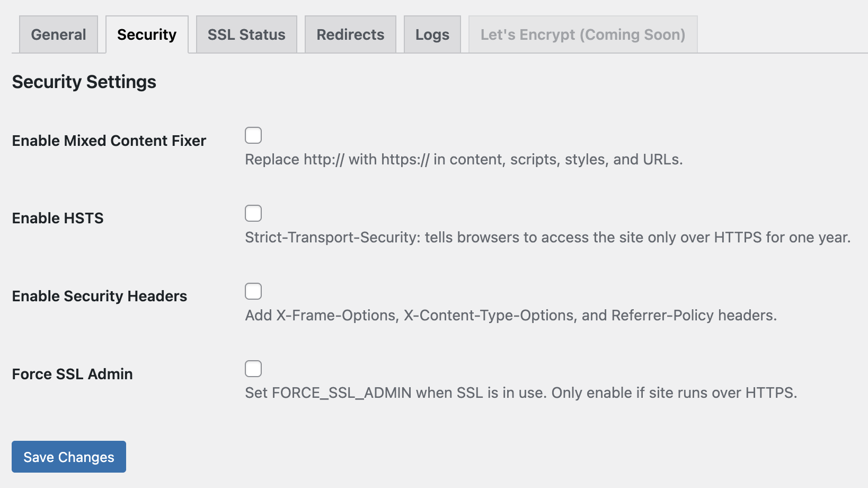Enable Mixed Content Fixer checkbox
868x488 pixels.
click(x=253, y=135)
